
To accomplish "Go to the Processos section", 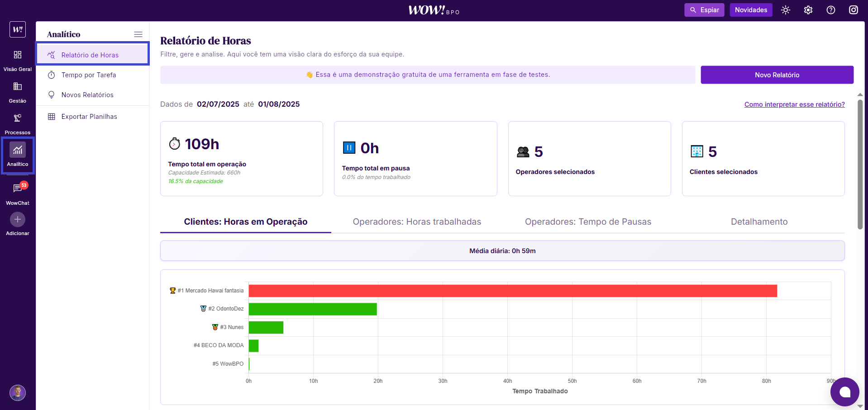I will pos(18,118).
